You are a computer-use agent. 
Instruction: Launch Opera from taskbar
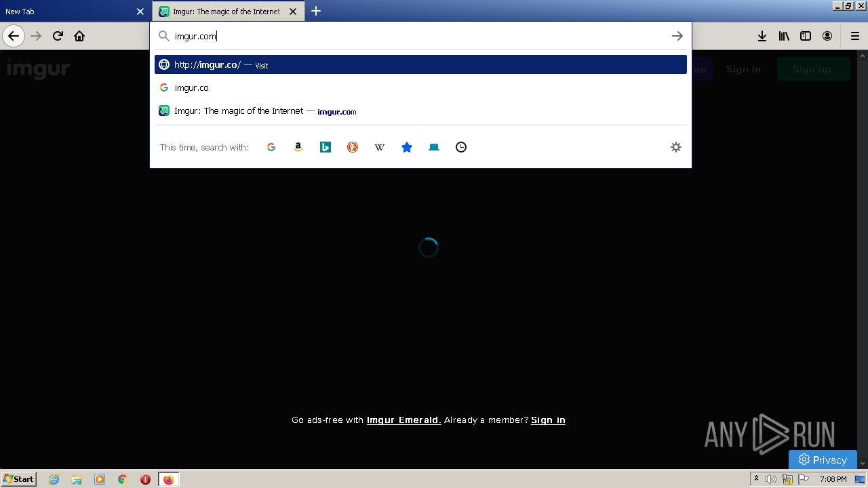pos(145,479)
